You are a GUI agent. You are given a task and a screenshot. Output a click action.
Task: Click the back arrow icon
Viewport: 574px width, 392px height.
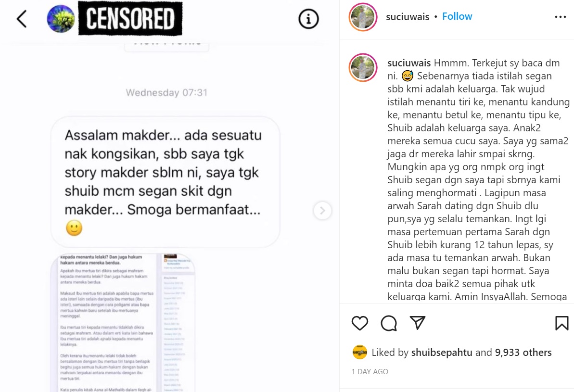(22, 19)
